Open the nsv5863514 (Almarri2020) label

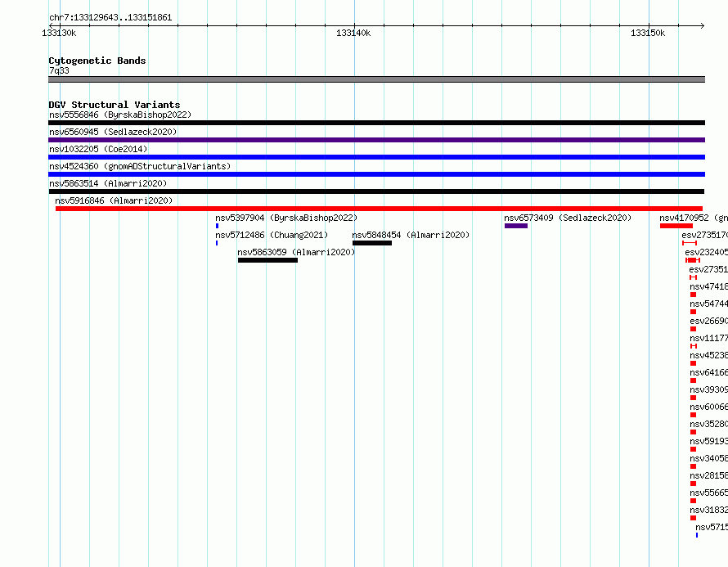pyautogui.click(x=108, y=183)
